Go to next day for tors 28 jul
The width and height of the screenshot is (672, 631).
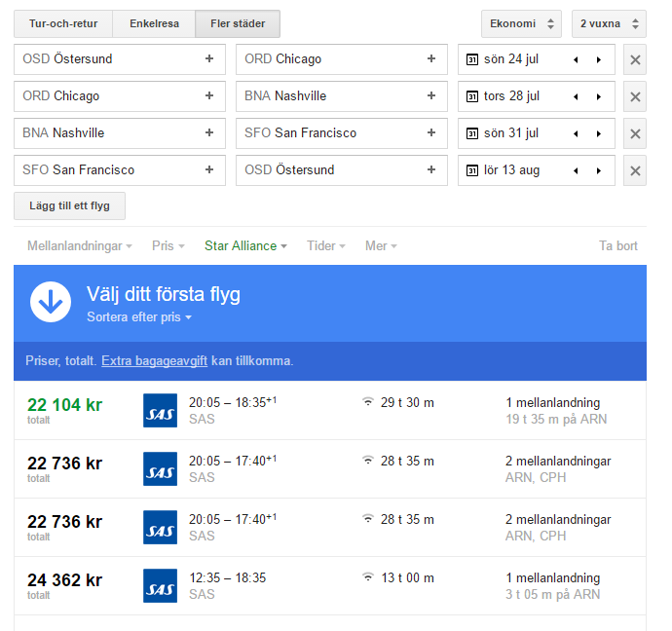[x=598, y=96]
